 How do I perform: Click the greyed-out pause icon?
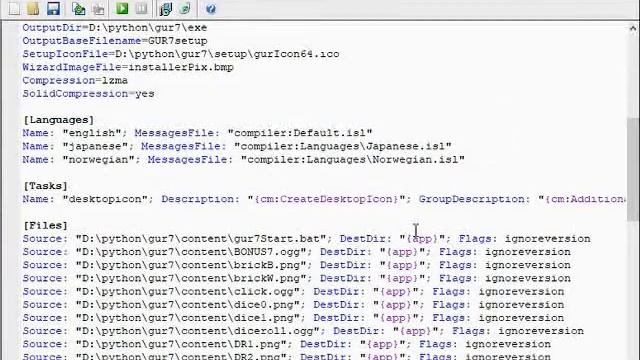141,9
